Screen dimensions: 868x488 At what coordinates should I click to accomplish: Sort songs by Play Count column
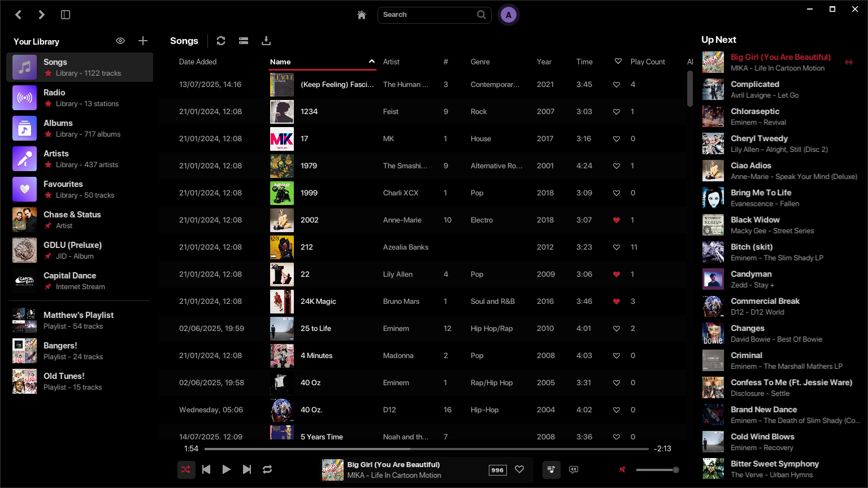tap(648, 62)
